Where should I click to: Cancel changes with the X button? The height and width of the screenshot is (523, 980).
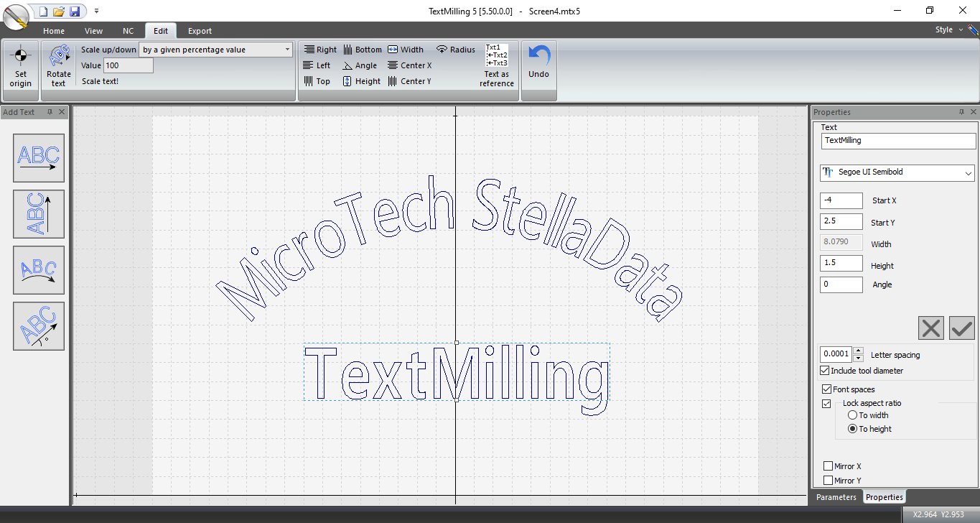coord(930,328)
